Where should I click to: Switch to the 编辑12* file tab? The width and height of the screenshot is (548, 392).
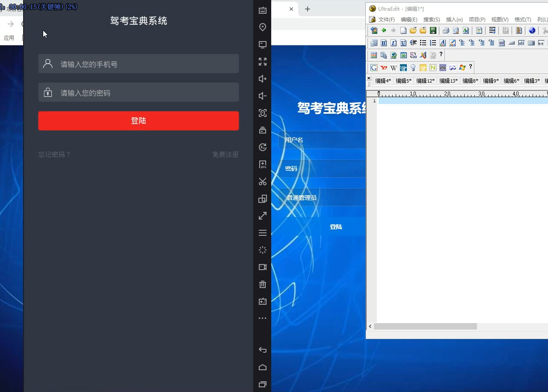pos(425,80)
